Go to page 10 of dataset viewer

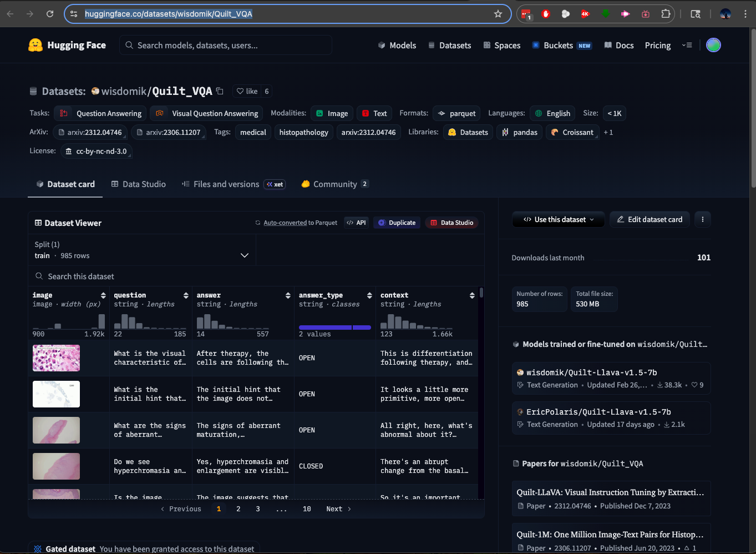point(307,509)
